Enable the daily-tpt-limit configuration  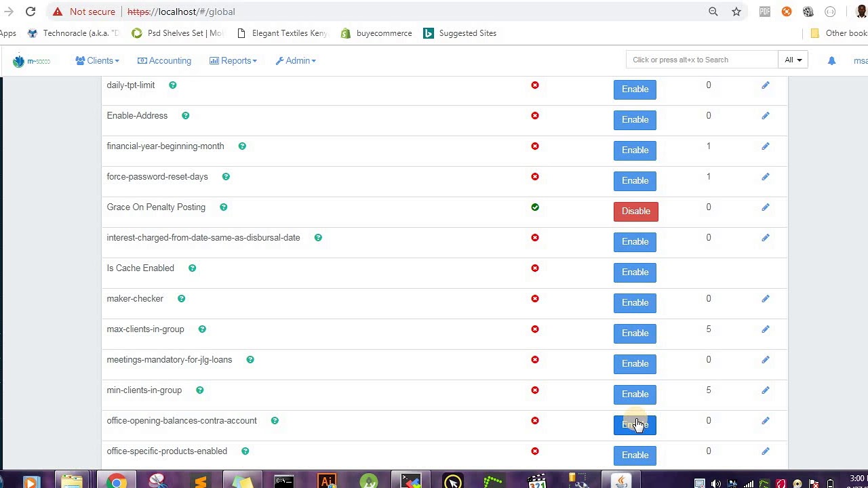click(x=635, y=89)
